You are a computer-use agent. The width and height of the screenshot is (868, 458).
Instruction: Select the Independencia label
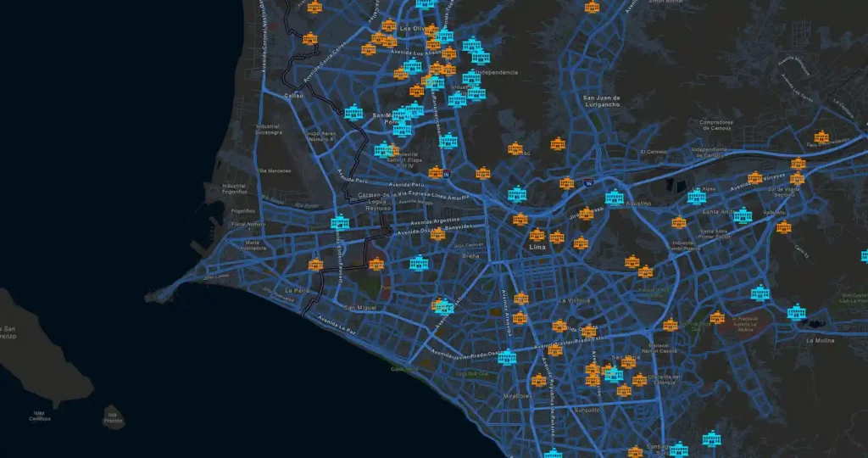[x=497, y=73]
